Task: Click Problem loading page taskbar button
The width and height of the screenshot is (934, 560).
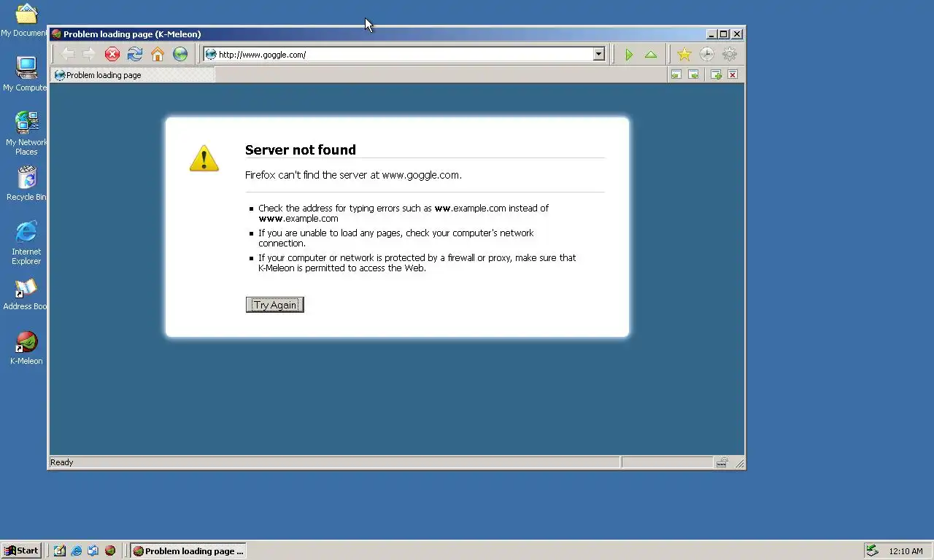Action: pos(188,551)
